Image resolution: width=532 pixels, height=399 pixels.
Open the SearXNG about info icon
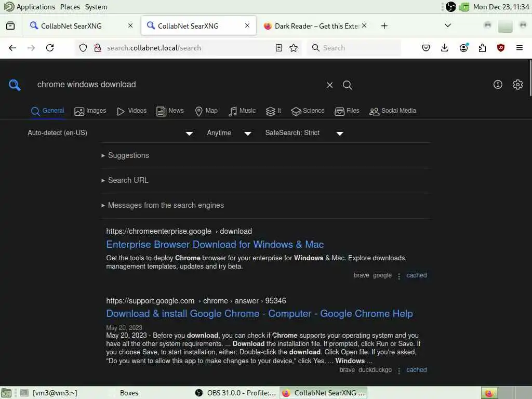click(x=498, y=85)
